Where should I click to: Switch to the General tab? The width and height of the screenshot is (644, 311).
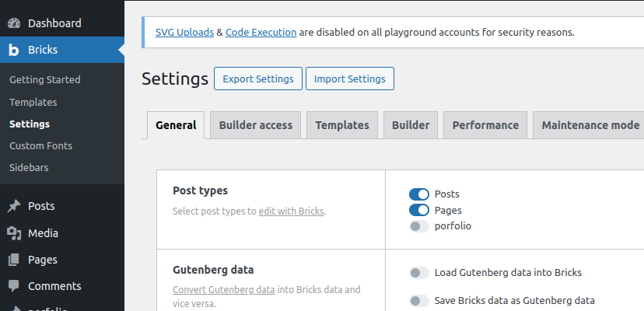click(176, 125)
